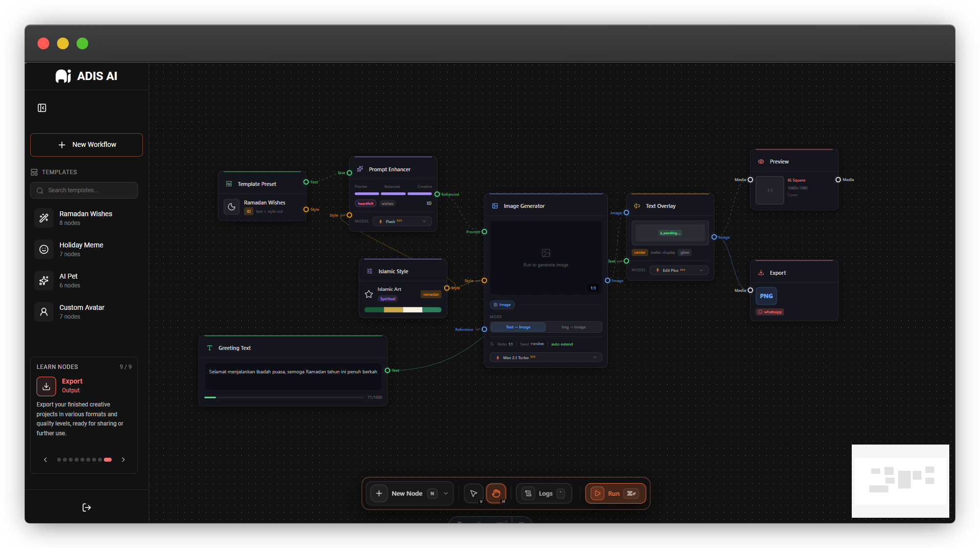This screenshot has width=980, height=548.
Task: Expand the Wan 2.1 Turbo model dropdown
Action: pyautogui.click(x=546, y=358)
